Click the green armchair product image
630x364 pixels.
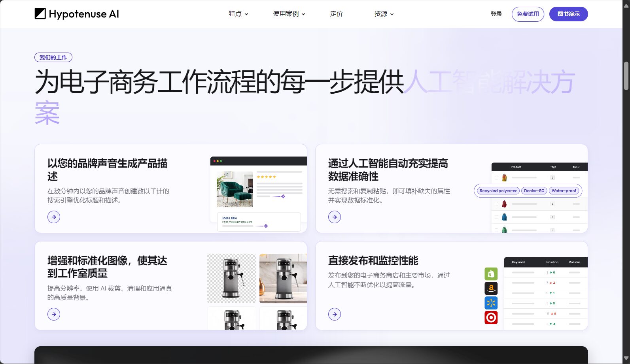tap(235, 189)
